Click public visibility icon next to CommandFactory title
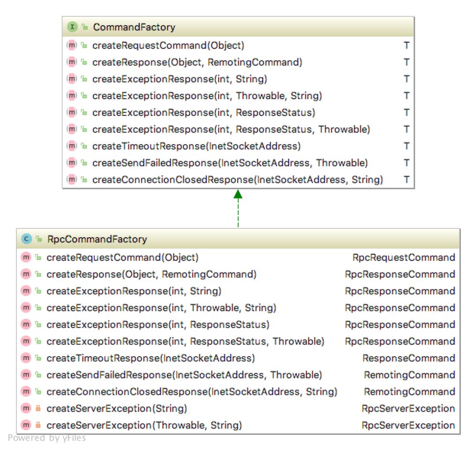The width and height of the screenshot is (476, 450). click(85, 27)
